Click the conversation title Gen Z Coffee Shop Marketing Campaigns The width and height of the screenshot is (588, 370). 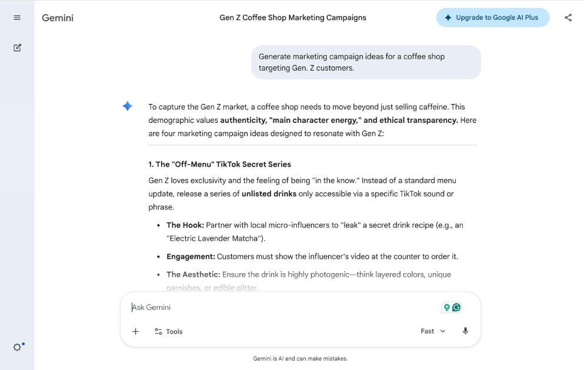[293, 18]
